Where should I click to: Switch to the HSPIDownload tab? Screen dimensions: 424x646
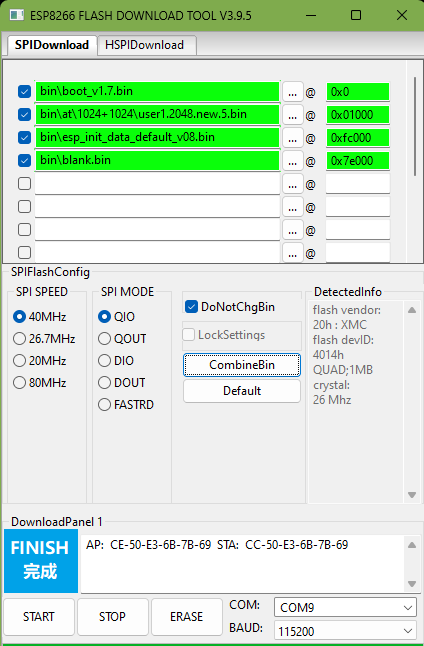click(x=147, y=45)
